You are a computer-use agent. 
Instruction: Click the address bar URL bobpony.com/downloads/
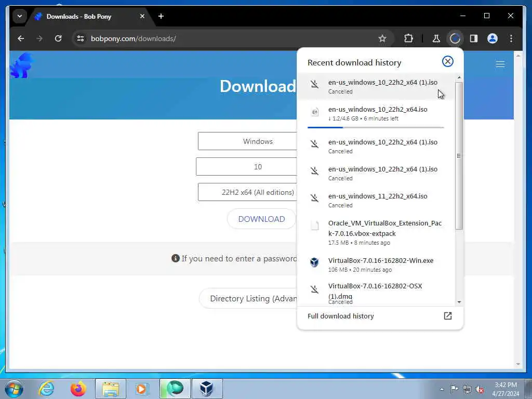[134, 38]
